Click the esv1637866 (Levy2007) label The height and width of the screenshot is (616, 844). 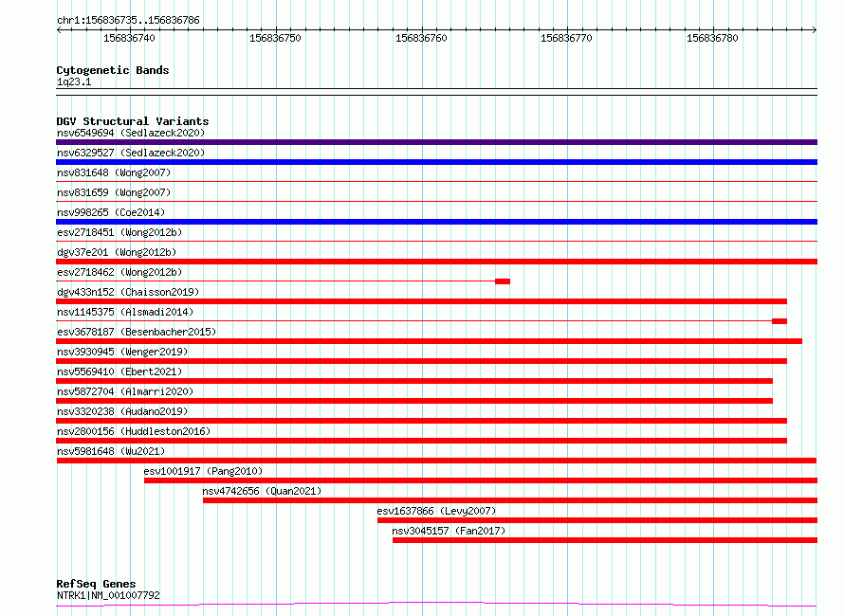click(436, 511)
